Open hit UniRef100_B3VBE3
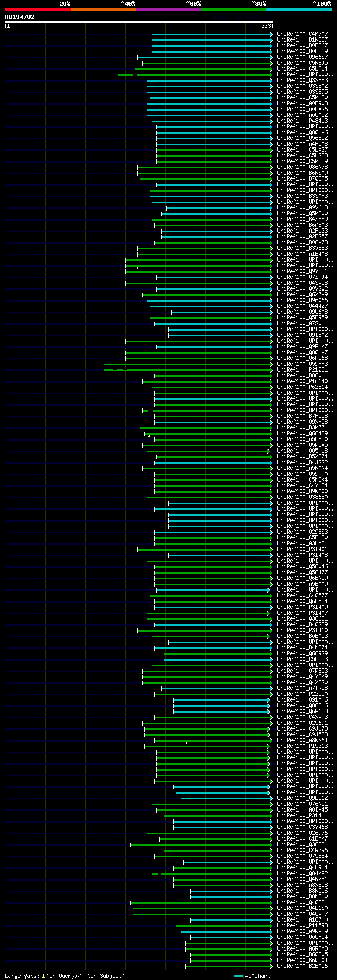 (302, 248)
